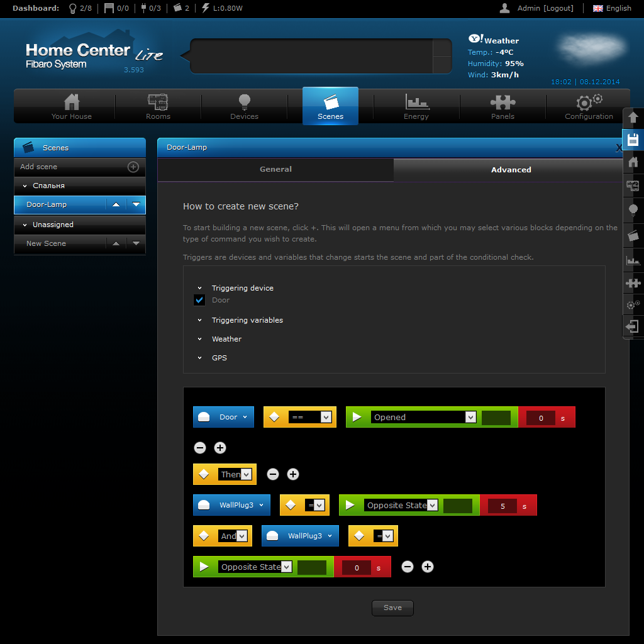Expand the GPS triggers section
Screen dimensions: 644x644
(199, 358)
